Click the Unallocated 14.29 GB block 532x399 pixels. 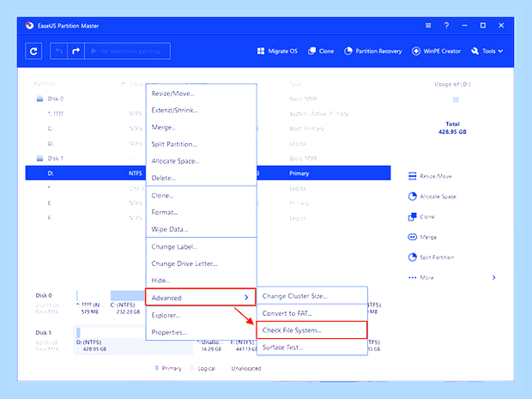[x=211, y=346]
